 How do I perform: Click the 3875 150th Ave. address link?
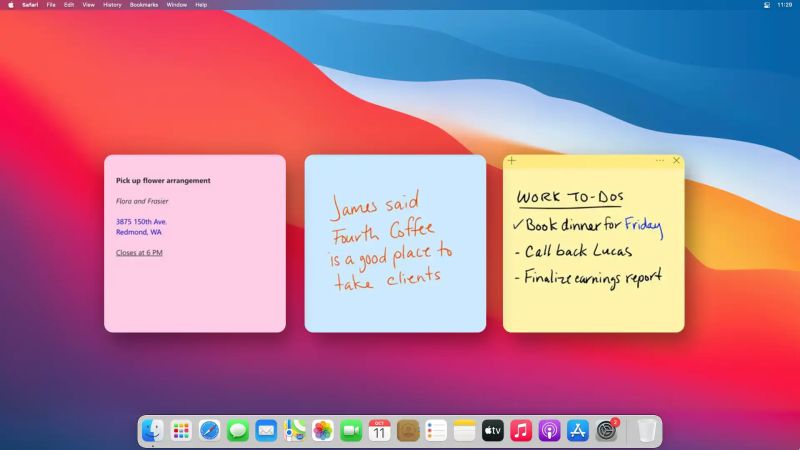[141, 221]
